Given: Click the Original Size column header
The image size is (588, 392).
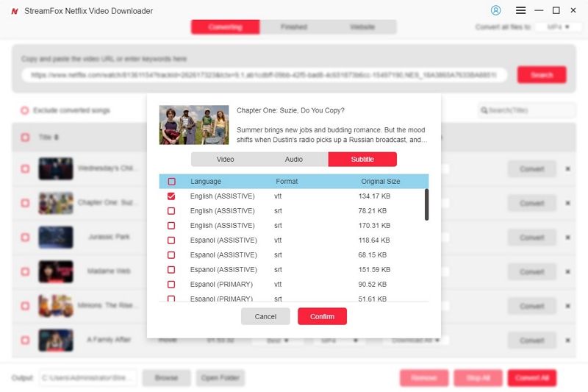Looking at the screenshot, I should point(381,182).
